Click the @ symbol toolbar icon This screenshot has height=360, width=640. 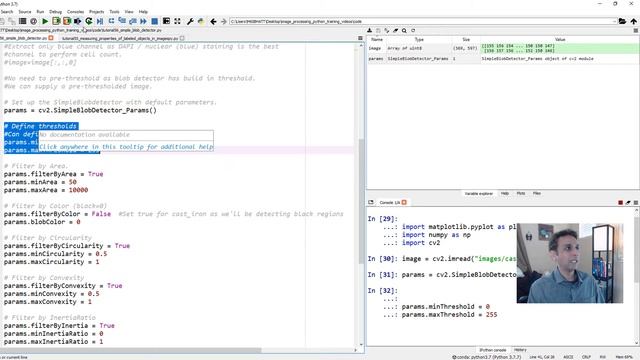33,21
